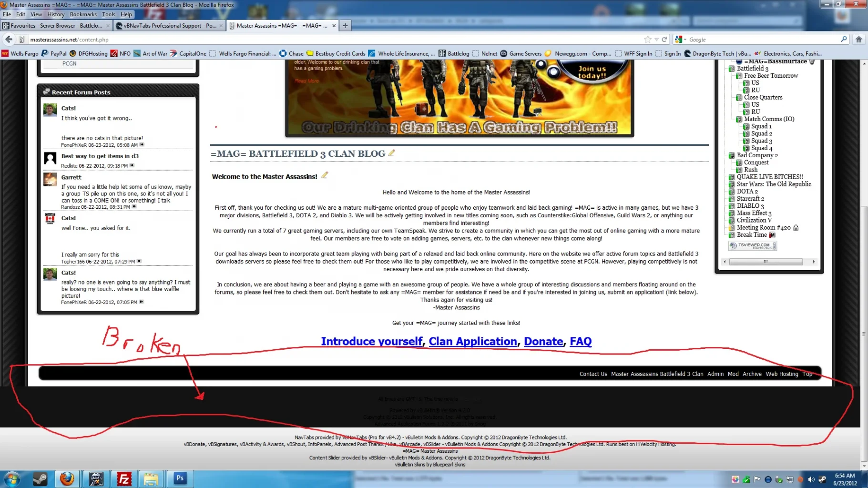The image size is (868, 488).
Task: Click go-to-post icon after Redkite timestamp
Action: pyautogui.click(x=132, y=165)
